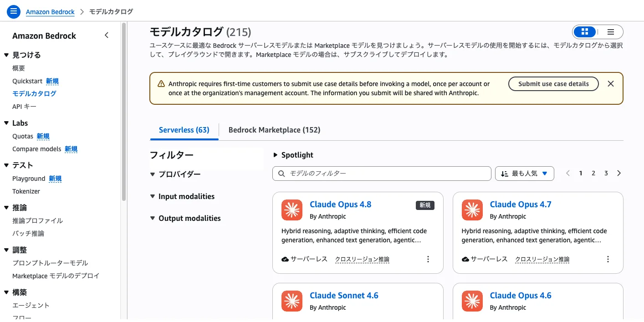Click Claude Opus 4.7 Anthropic logo
The height and width of the screenshot is (322, 644).
(x=472, y=210)
